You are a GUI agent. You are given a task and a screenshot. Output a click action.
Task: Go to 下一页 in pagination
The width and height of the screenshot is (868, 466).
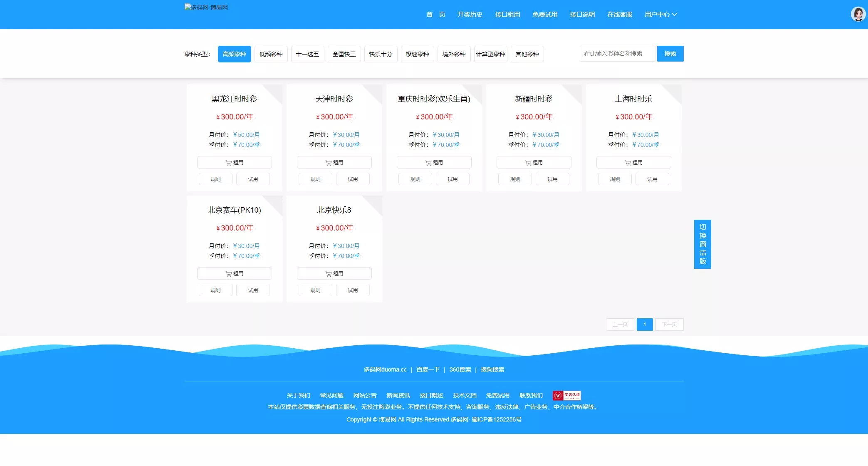coord(669,325)
